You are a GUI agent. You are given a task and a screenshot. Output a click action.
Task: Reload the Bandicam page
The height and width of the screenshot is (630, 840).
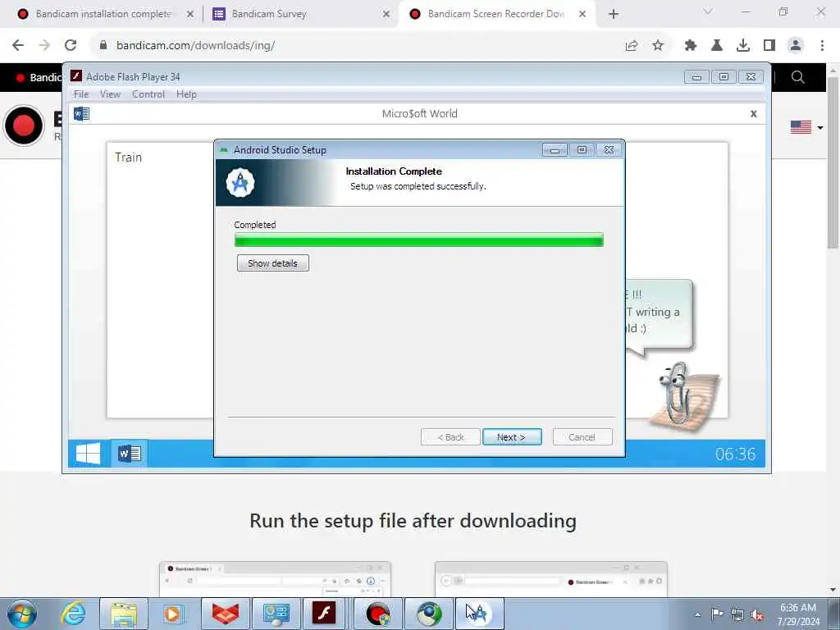point(71,45)
